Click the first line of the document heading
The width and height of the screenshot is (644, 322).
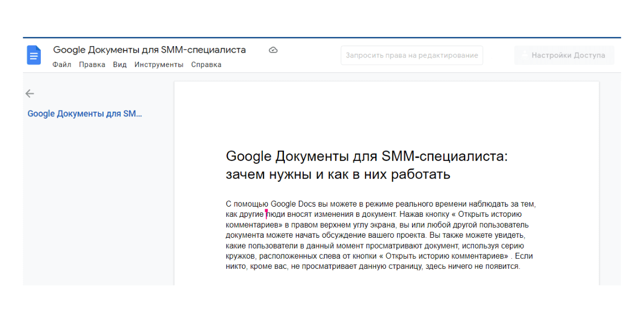[x=367, y=156]
